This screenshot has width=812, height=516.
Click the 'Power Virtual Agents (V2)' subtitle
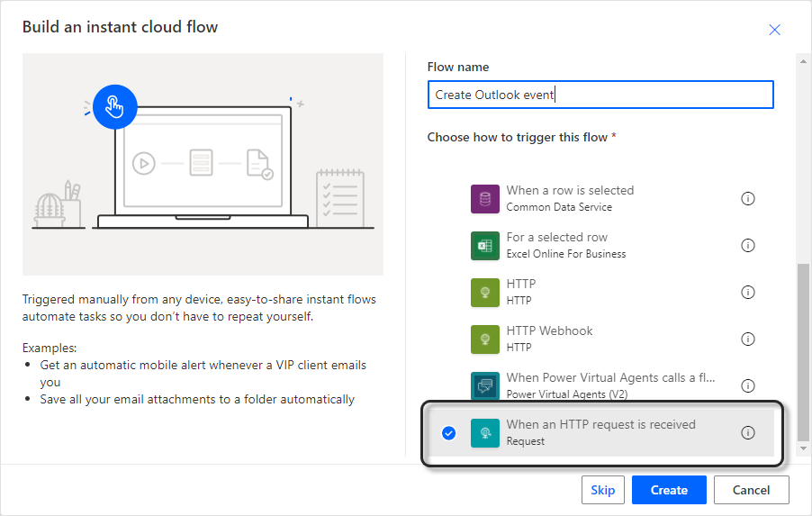point(566,394)
